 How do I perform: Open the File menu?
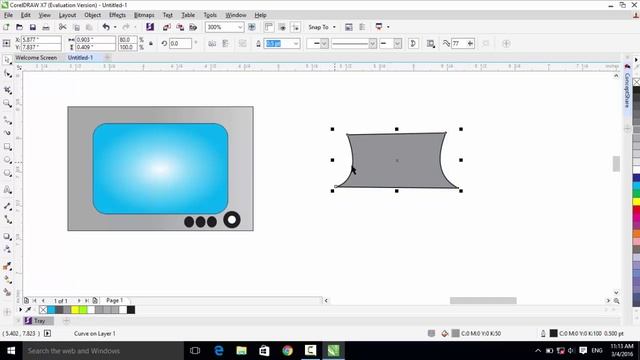(x=9, y=15)
